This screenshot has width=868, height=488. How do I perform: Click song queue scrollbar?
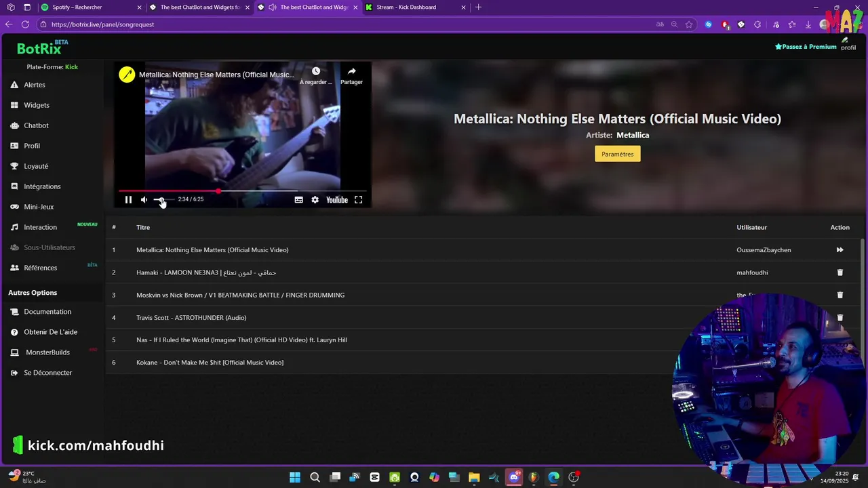(x=863, y=305)
